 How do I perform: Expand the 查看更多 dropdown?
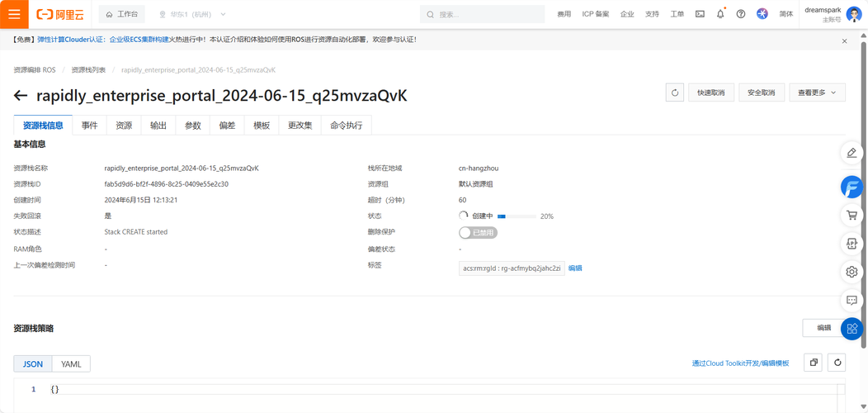(x=818, y=93)
